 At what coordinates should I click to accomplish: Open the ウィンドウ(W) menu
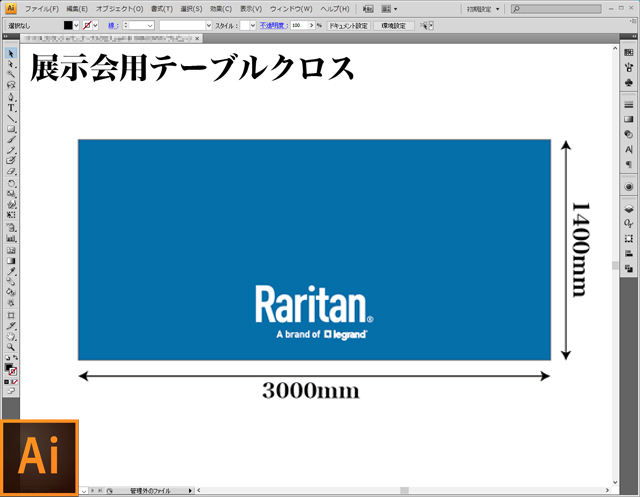(x=291, y=9)
